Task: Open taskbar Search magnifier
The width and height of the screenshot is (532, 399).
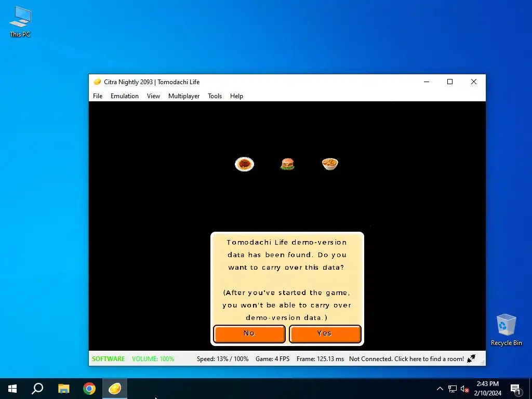Action: coord(37,389)
